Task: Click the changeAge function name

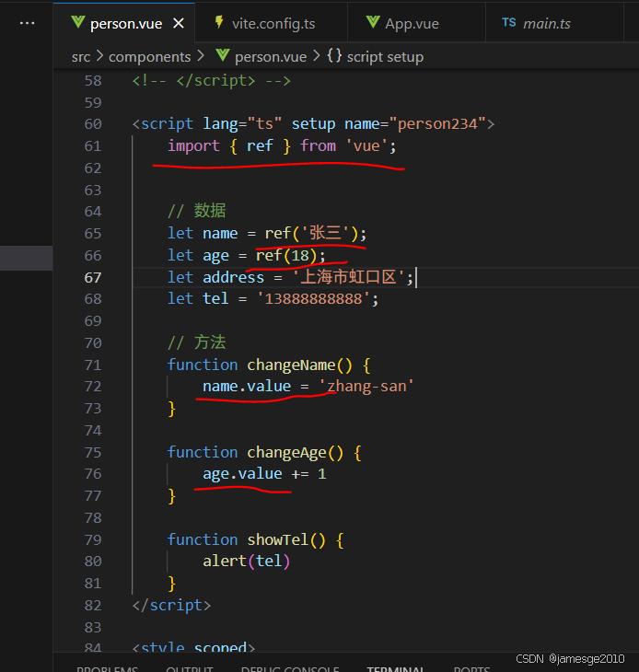Action: 286,453
